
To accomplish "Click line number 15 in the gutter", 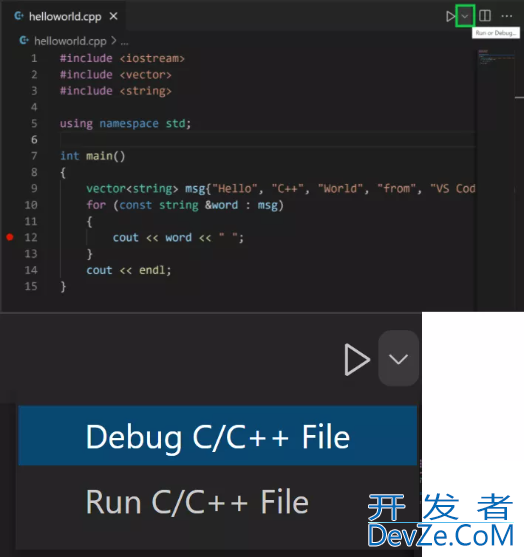I will point(31,287).
